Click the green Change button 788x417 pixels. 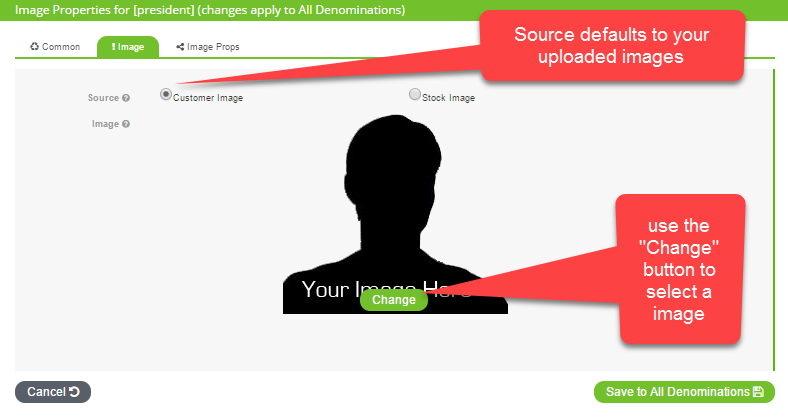(x=394, y=300)
